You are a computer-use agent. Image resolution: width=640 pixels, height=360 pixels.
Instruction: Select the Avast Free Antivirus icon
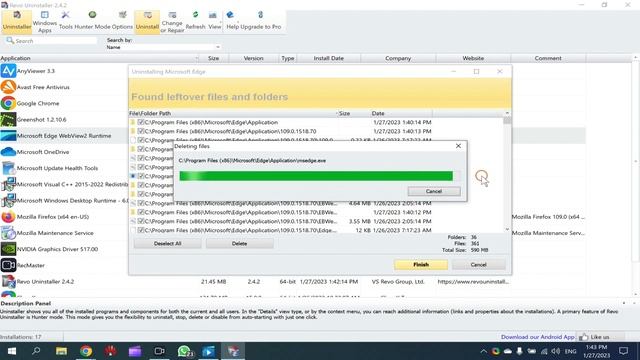click(x=8, y=87)
